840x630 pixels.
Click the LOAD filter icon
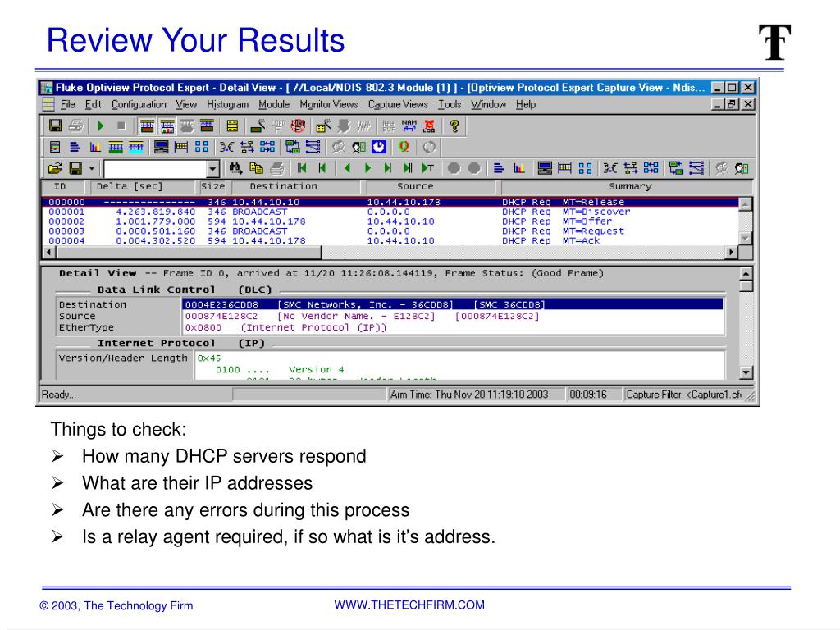point(278,126)
